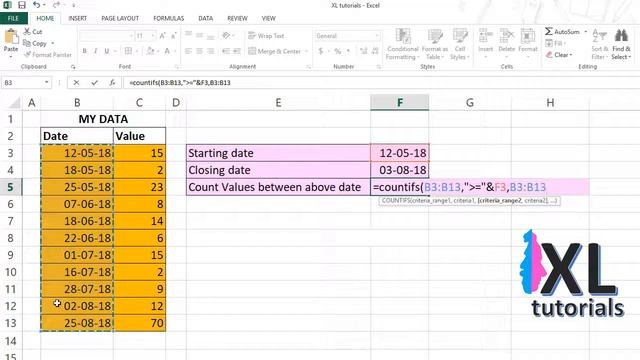Toggle Wrap Text
The width and height of the screenshot is (640, 360).
pyautogui.click(x=266, y=36)
